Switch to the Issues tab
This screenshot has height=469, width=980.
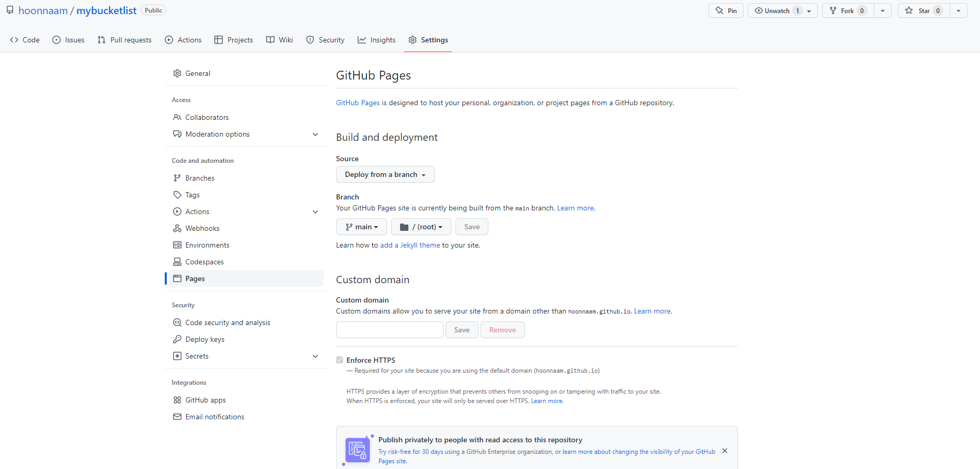pyautogui.click(x=69, y=40)
